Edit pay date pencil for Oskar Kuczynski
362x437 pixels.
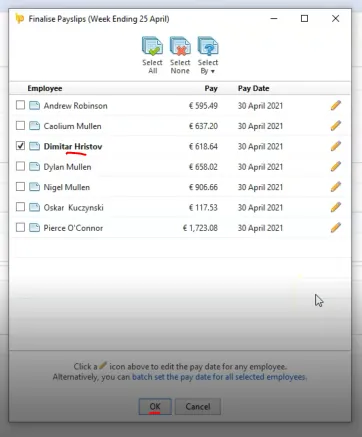click(336, 207)
